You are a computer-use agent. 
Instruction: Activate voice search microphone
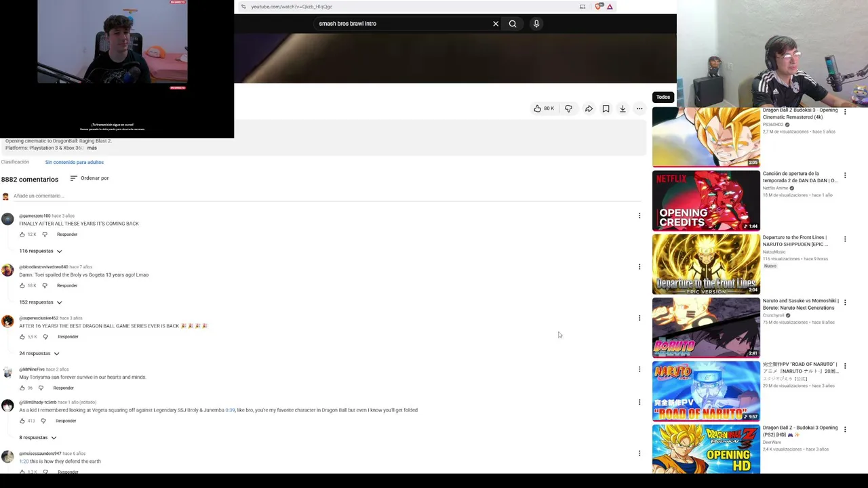tap(536, 24)
